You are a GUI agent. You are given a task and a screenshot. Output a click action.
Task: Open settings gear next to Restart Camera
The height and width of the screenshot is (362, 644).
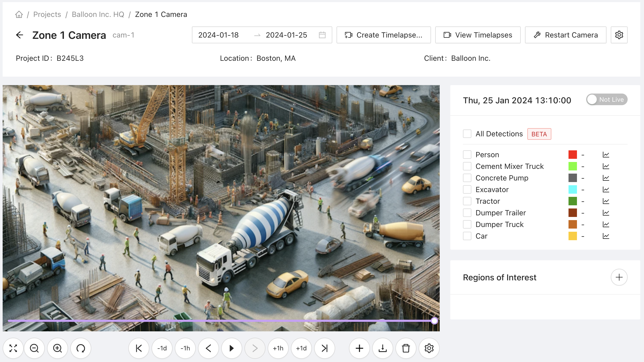(x=619, y=35)
